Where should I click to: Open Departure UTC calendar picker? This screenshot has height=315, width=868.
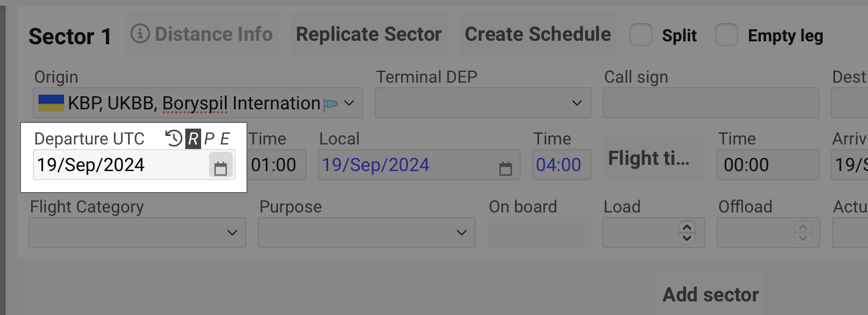(x=220, y=168)
